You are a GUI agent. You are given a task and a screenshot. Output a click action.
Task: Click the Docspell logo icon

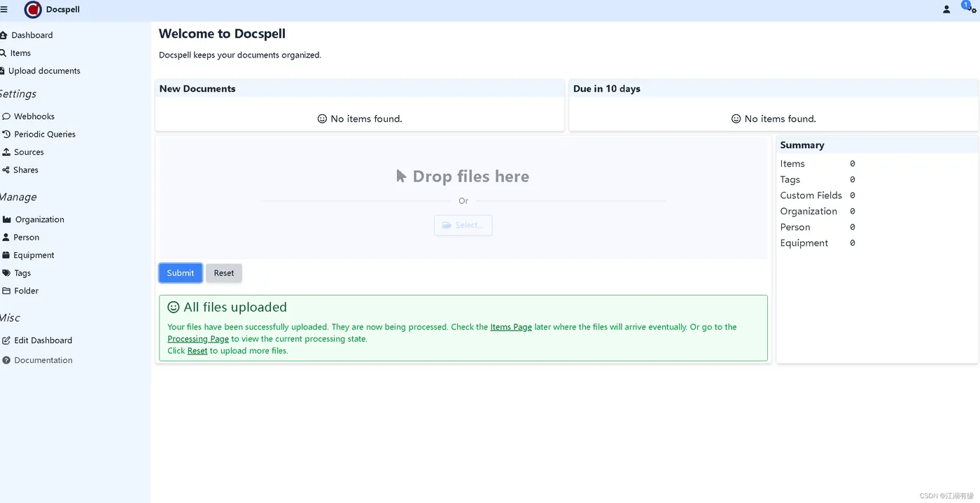coord(33,10)
